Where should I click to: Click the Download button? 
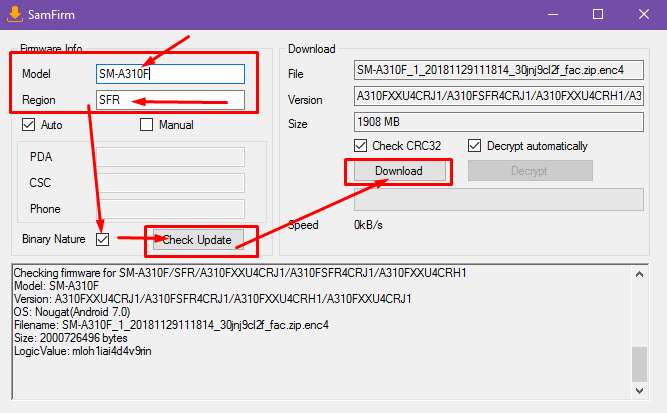click(x=399, y=171)
